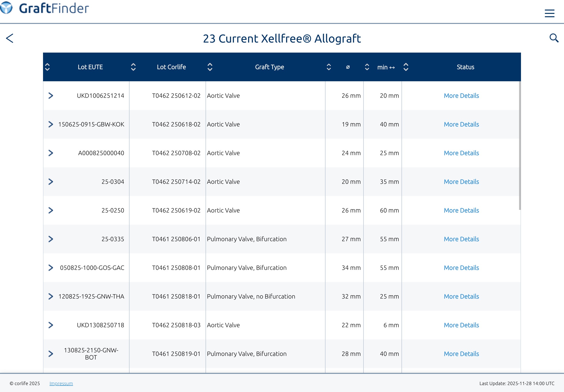Click the search magnifier icon
This screenshot has height=392, width=564.
click(x=554, y=38)
